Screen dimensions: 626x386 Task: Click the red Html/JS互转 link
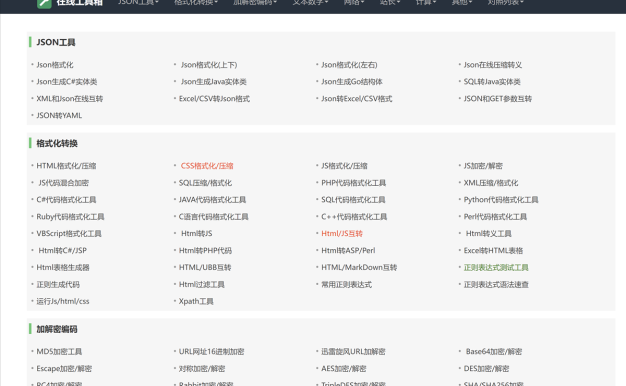[342, 234]
